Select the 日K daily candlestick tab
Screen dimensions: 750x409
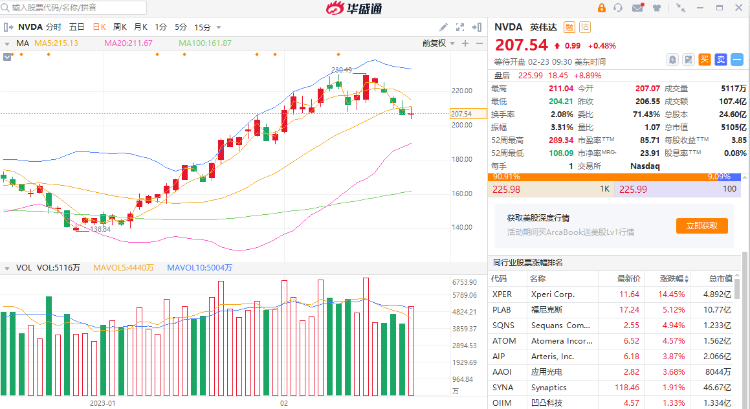(99, 27)
